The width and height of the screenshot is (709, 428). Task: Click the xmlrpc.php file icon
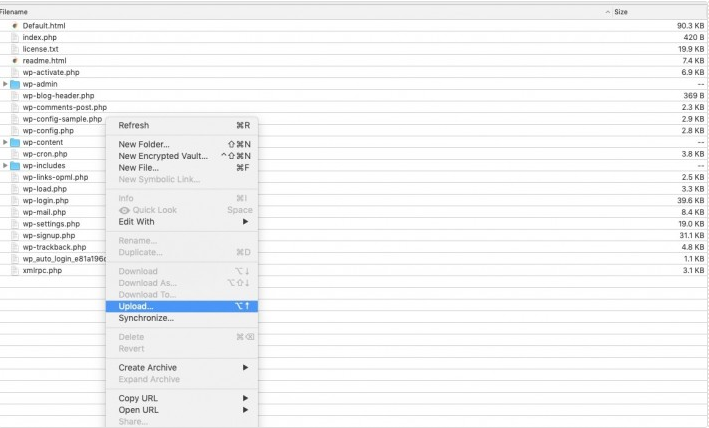click(15, 271)
